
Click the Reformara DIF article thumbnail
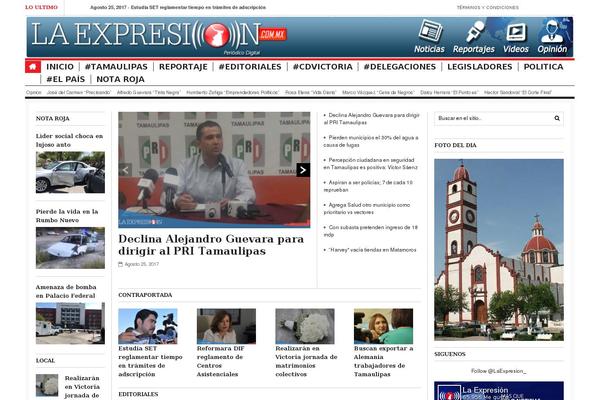point(226,326)
